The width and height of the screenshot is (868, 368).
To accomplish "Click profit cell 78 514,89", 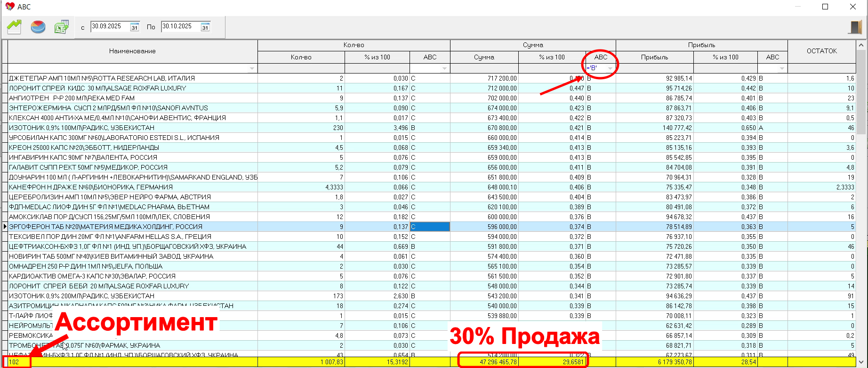I will 655,227.
